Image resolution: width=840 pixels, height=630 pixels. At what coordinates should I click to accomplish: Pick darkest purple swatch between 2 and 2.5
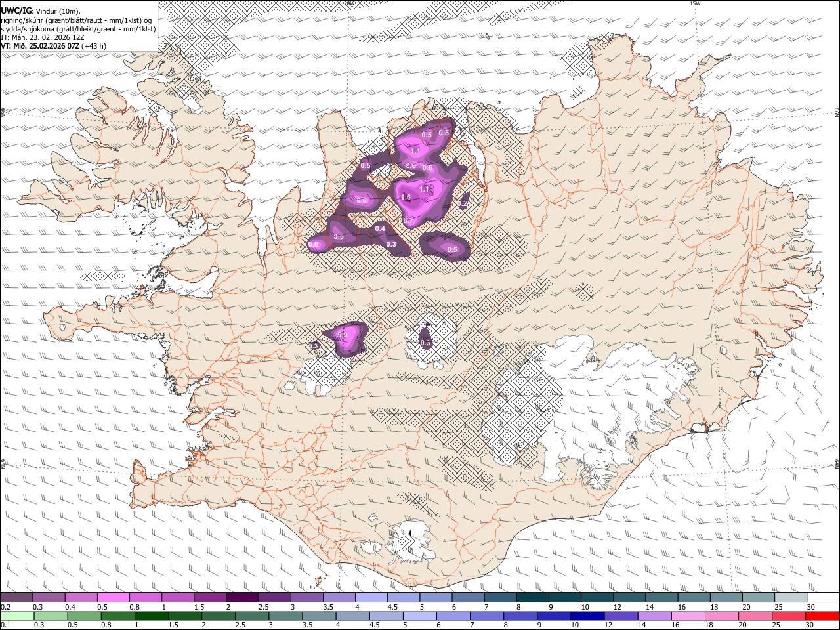point(242,597)
